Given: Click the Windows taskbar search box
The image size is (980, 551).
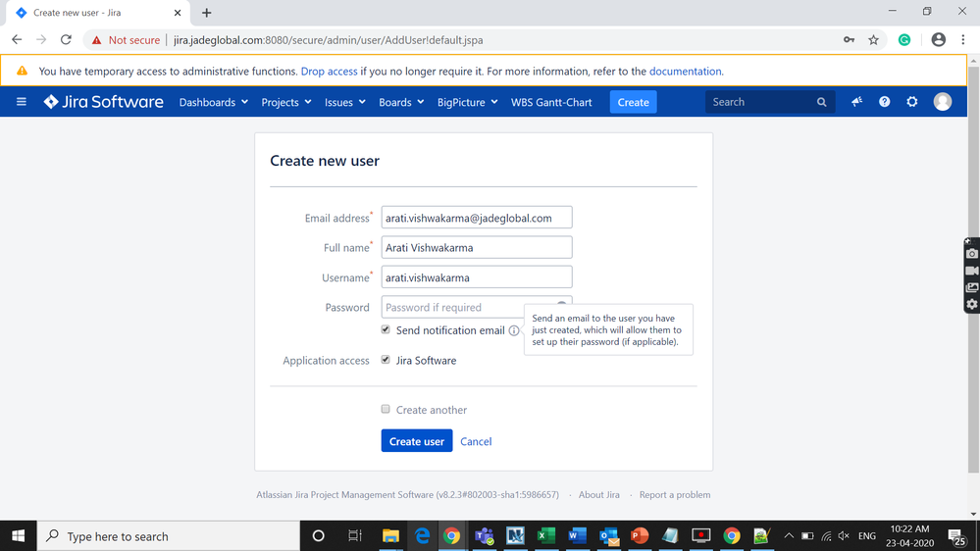Looking at the screenshot, I should point(168,536).
